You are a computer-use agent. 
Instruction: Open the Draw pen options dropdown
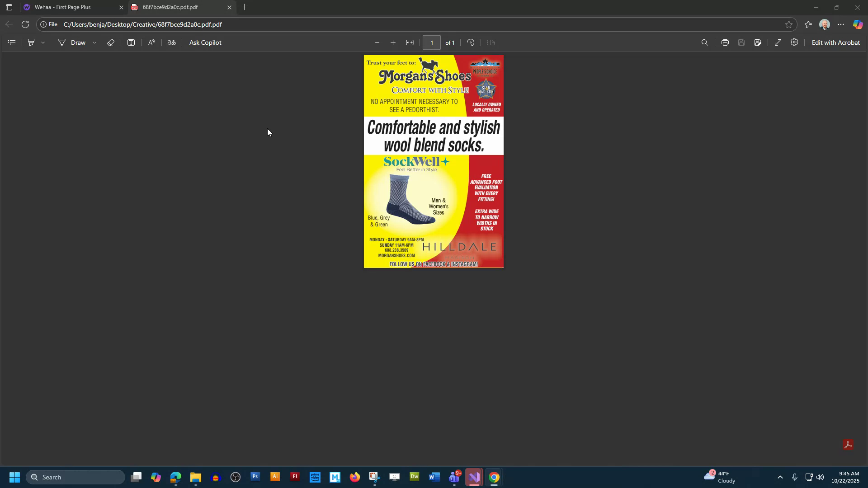coord(94,42)
